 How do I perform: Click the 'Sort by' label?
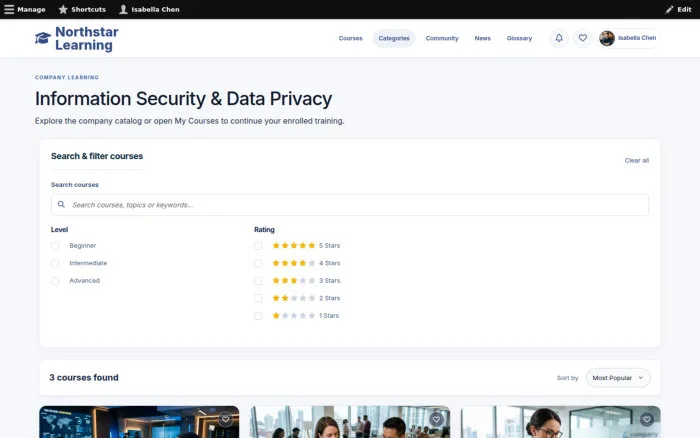tap(567, 378)
